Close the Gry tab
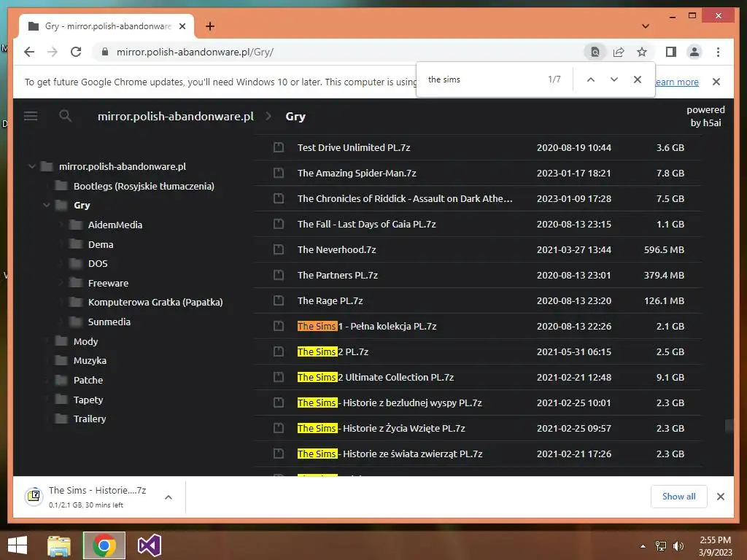Viewport: 747px width, 560px height. [182, 26]
